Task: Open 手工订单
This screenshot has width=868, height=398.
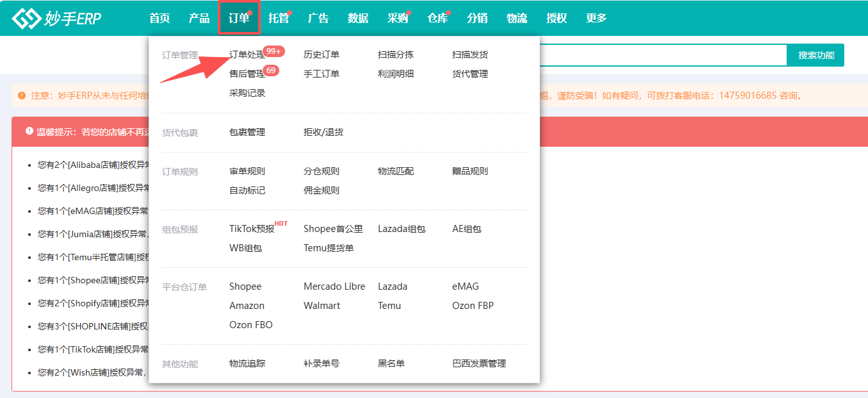Action: coord(322,74)
